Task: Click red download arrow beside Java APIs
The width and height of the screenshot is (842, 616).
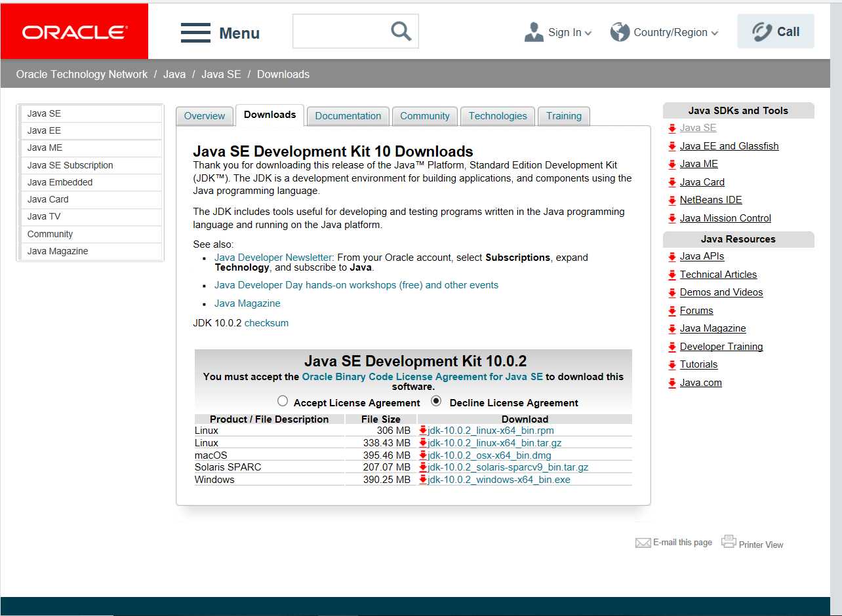Action: (672, 257)
